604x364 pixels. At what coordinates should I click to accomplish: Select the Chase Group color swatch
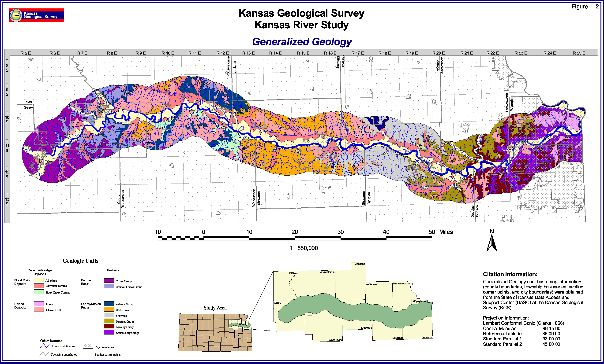[x=109, y=281]
